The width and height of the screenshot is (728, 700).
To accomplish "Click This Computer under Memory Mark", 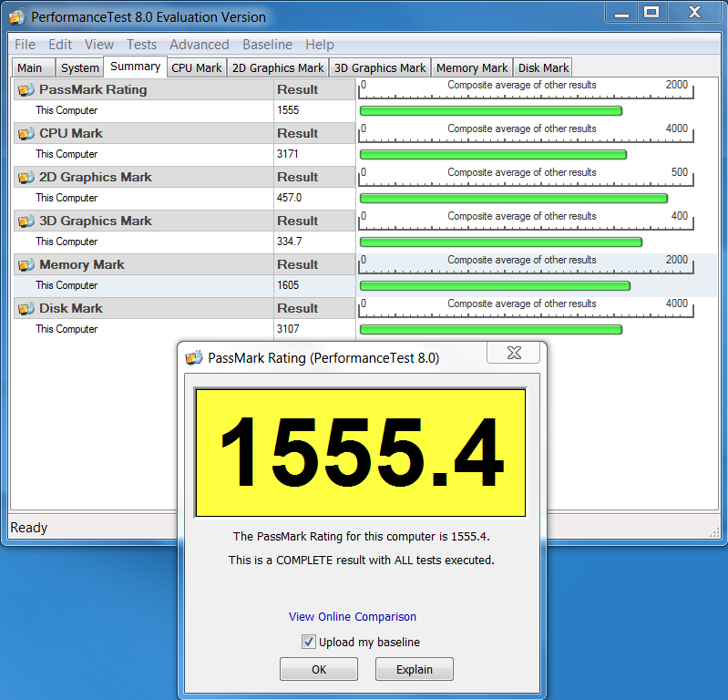I will pos(67,285).
